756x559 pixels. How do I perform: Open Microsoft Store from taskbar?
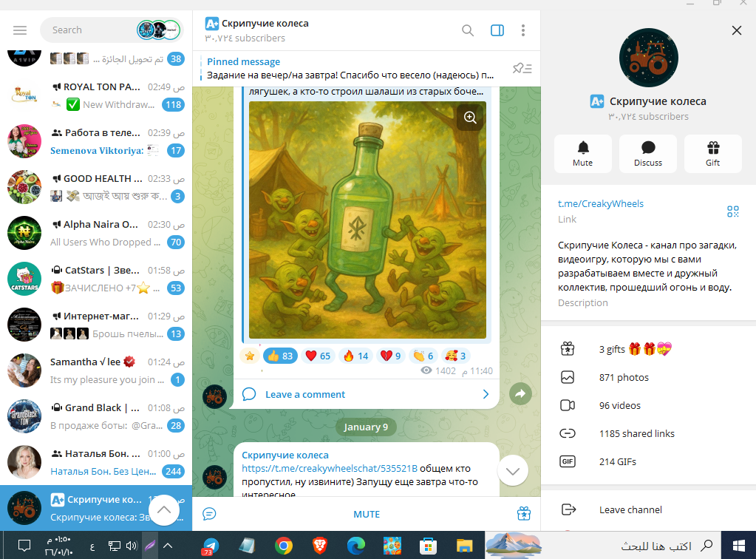pos(428,546)
